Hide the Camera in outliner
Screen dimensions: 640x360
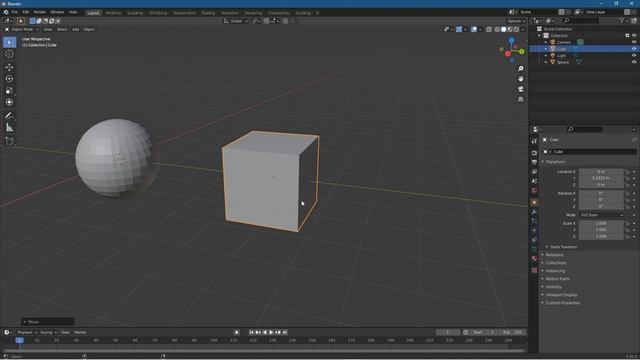(634, 42)
